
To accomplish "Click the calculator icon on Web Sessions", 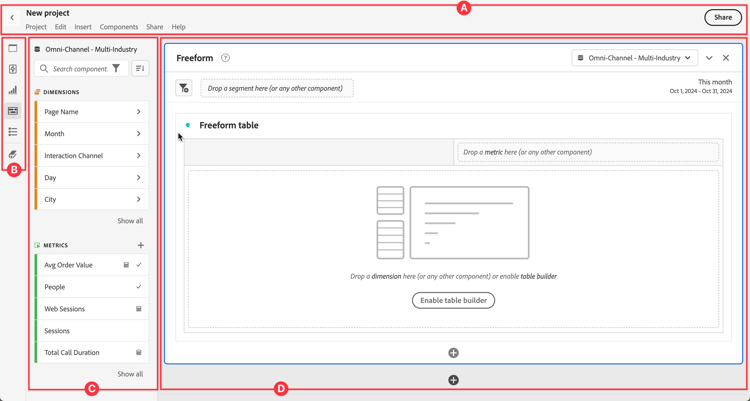I will [139, 309].
